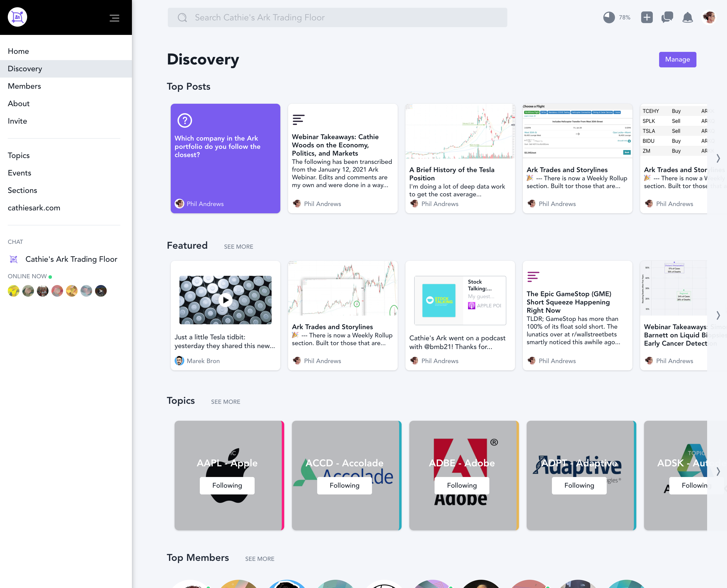Toggle Following on ACCD - Accolade topic
Viewport: 727px width, 588px height.
pos(344,485)
